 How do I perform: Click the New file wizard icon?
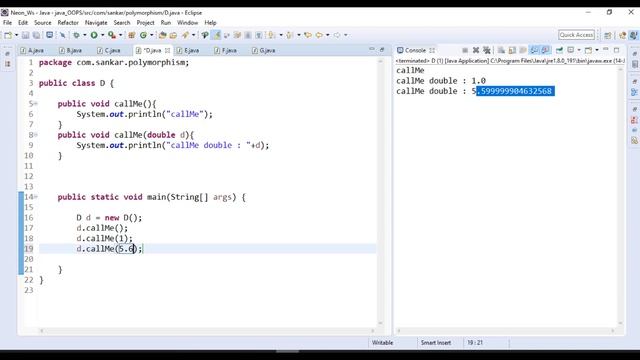click(x=8, y=35)
